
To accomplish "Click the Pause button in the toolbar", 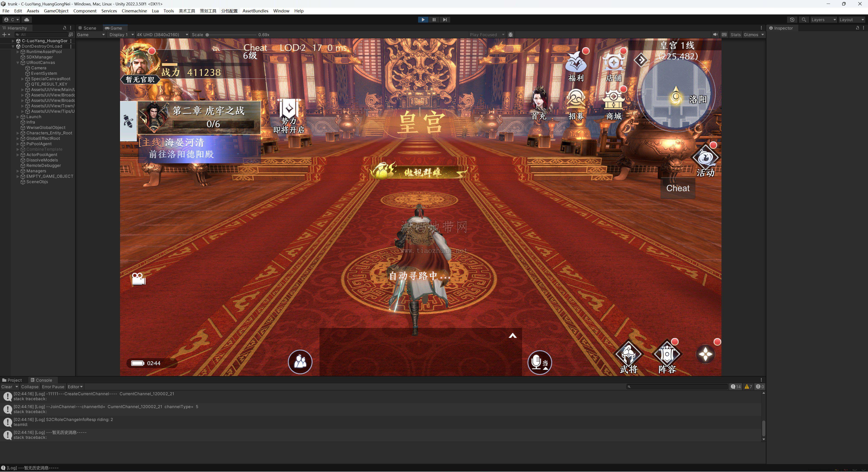I will click(x=434, y=19).
